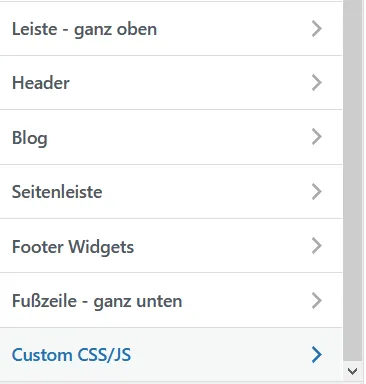Click the chevron icon in Blog row
This screenshot has width=366, height=384.
coord(317,137)
